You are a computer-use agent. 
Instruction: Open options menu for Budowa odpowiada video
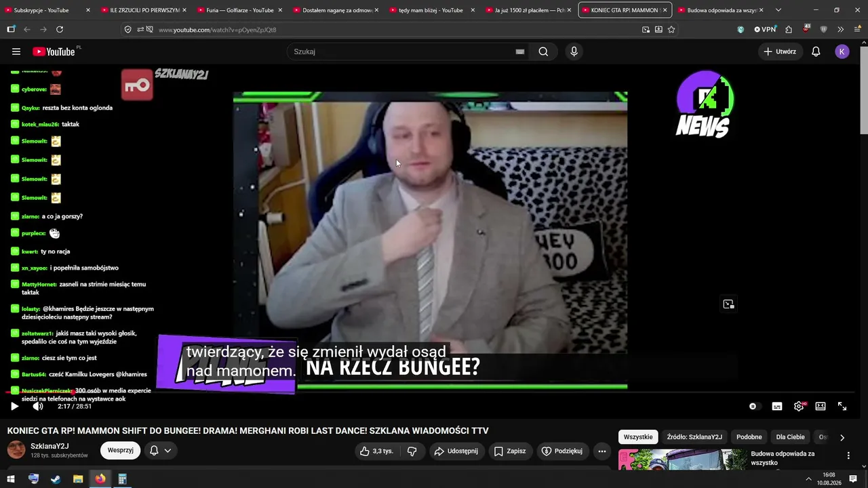(x=848, y=456)
